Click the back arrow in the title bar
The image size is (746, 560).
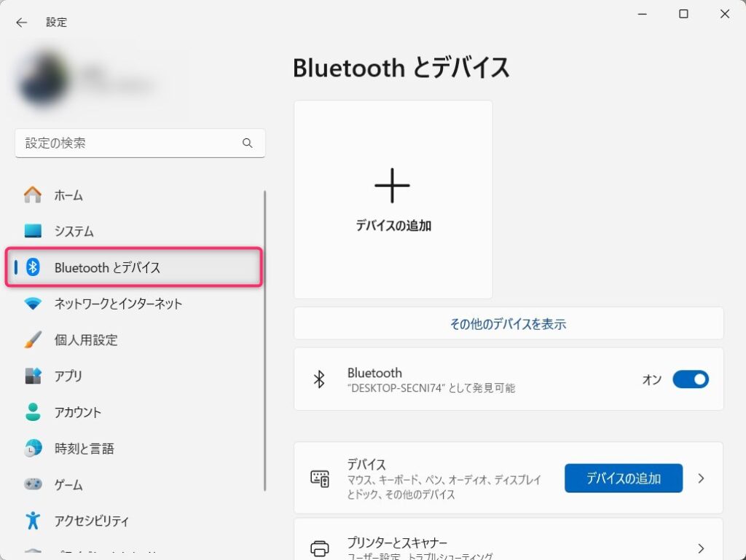[21, 23]
